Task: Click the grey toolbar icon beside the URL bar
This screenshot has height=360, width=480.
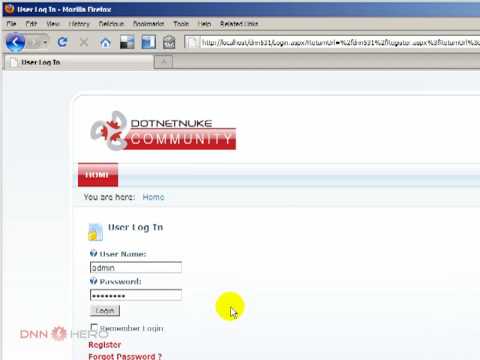Action: (169, 42)
